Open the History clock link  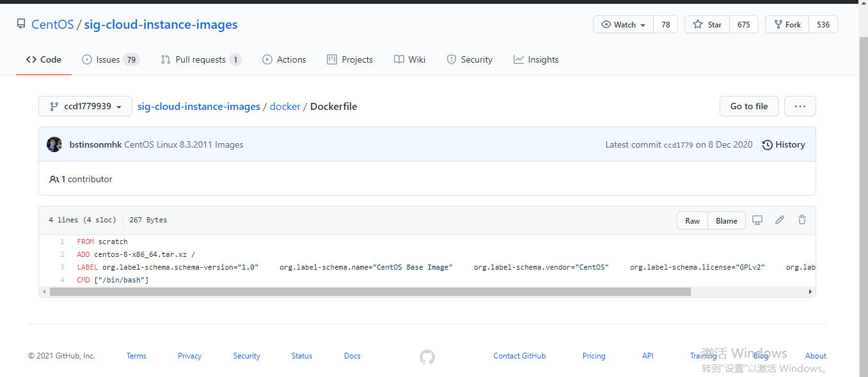(x=784, y=144)
